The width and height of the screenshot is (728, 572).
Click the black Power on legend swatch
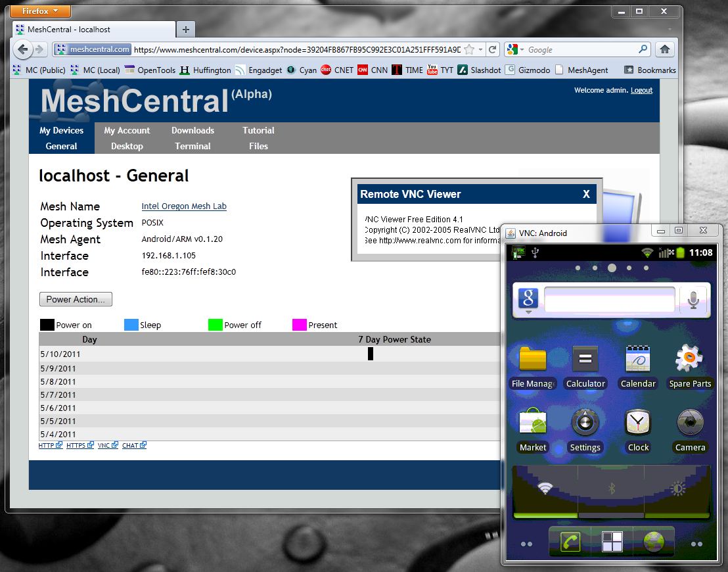click(x=47, y=325)
